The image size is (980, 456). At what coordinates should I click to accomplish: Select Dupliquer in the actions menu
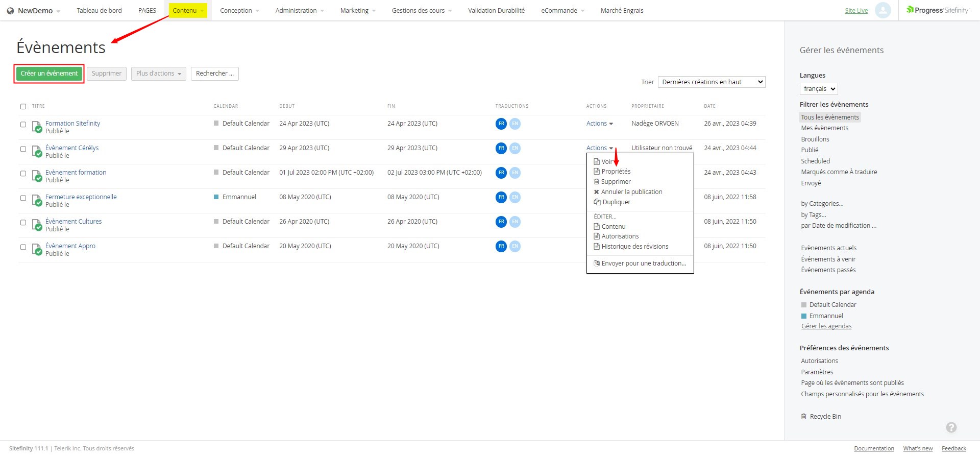[x=616, y=202]
